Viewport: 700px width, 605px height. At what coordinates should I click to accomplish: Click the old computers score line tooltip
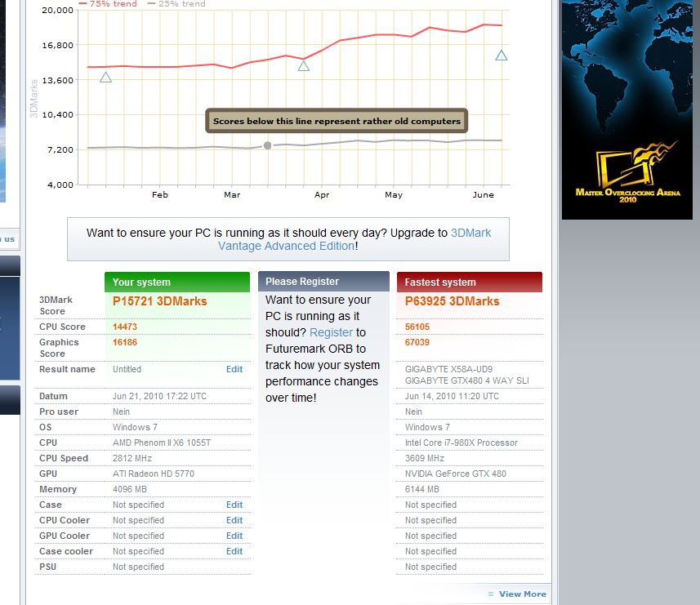coord(337,121)
